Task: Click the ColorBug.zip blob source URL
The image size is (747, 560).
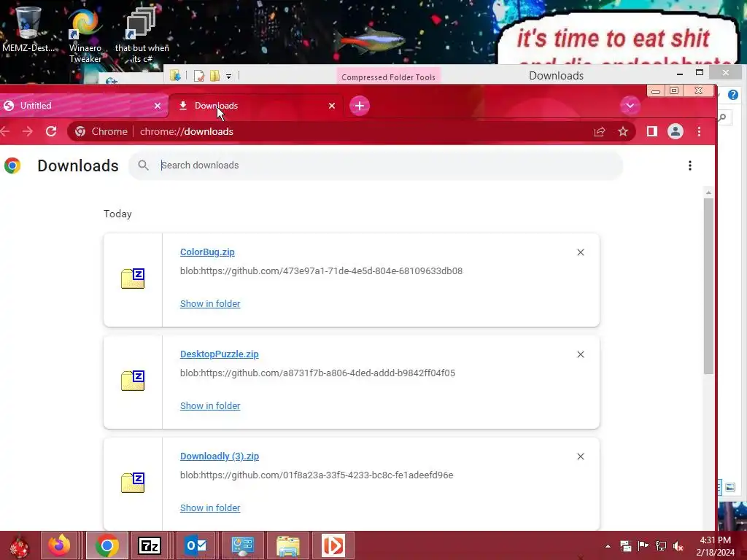Action: [321, 271]
